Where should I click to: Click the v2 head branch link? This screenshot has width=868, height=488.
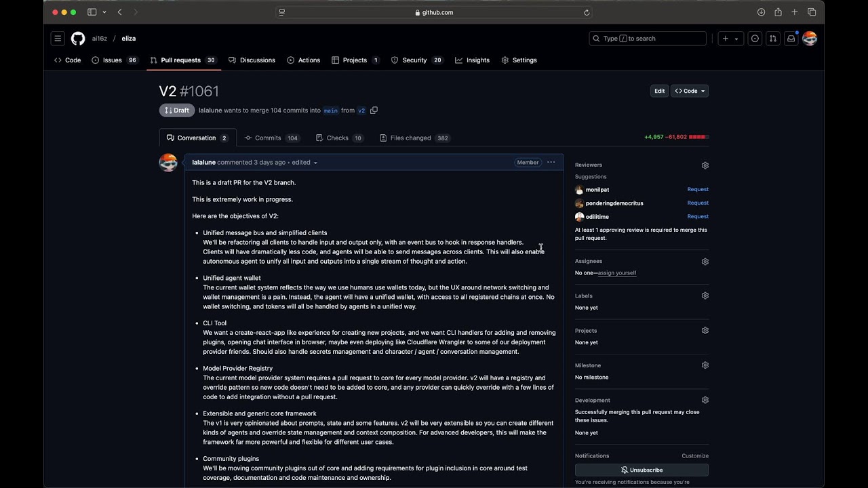click(361, 110)
